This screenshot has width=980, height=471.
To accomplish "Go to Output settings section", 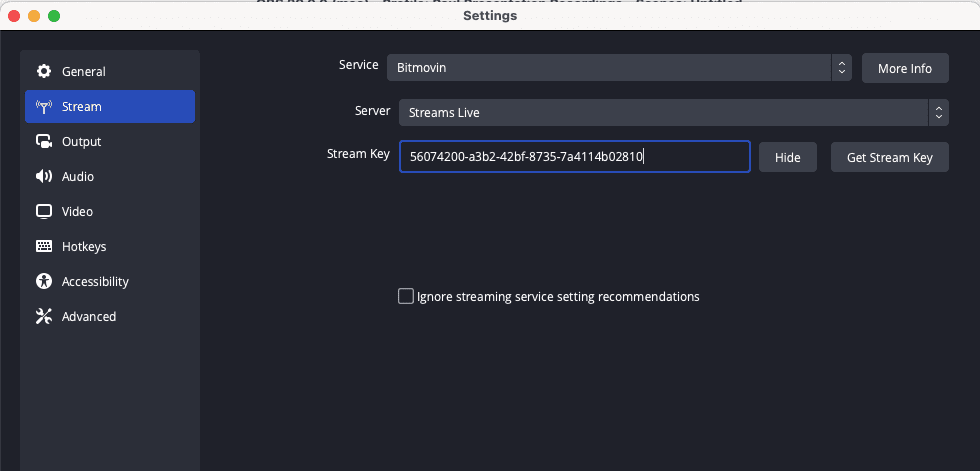I will point(110,142).
